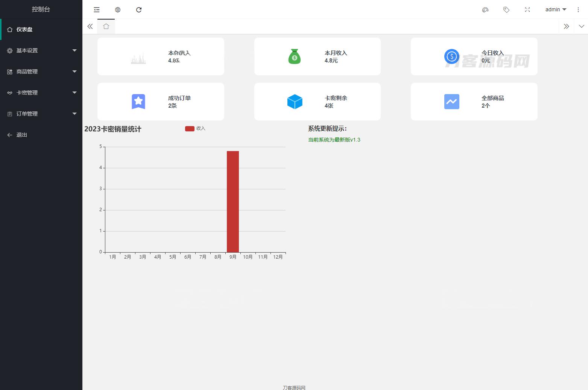Click the 卡密剩余 label

(x=336, y=98)
